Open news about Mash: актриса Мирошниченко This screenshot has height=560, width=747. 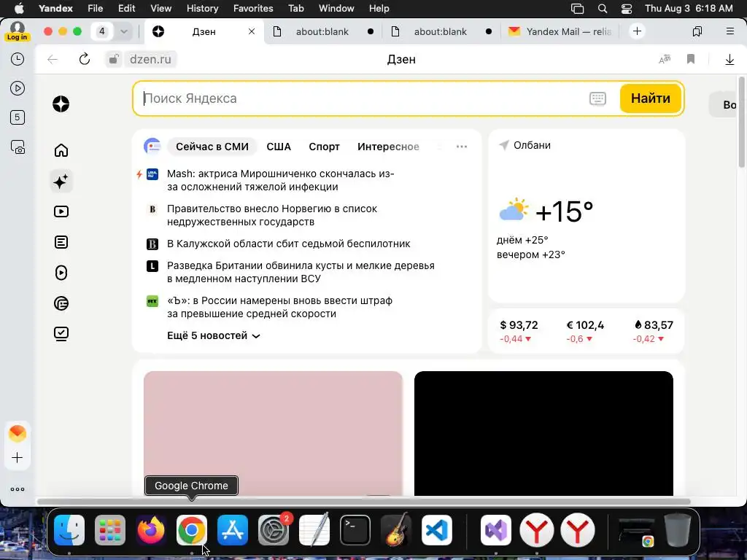pos(280,180)
